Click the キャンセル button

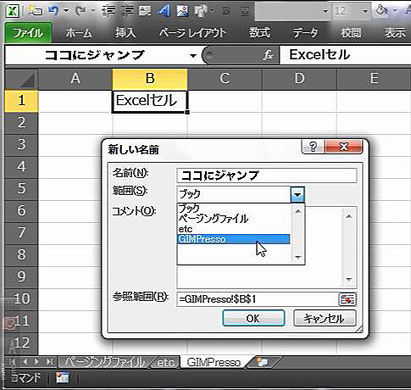tap(324, 318)
